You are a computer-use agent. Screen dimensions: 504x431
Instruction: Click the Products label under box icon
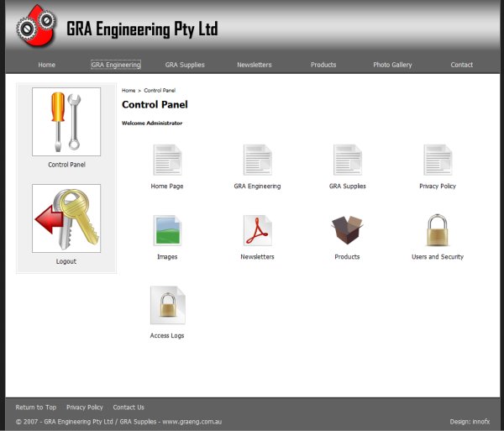tap(347, 257)
